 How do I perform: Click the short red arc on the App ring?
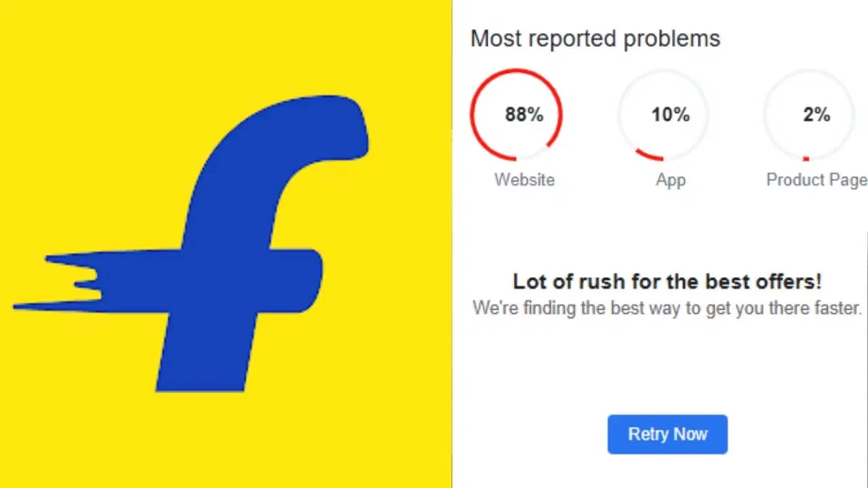point(650,157)
